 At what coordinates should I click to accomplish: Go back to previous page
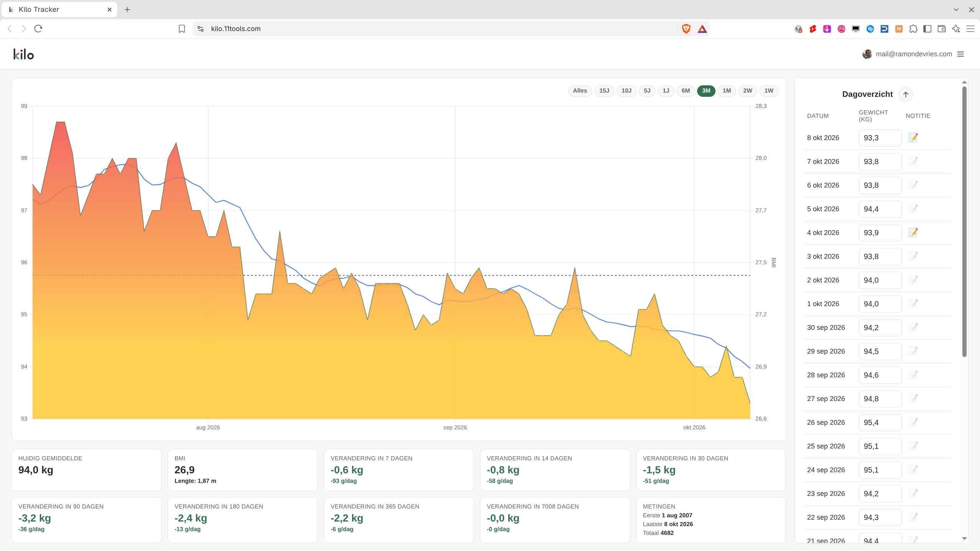click(x=10, y=29)
